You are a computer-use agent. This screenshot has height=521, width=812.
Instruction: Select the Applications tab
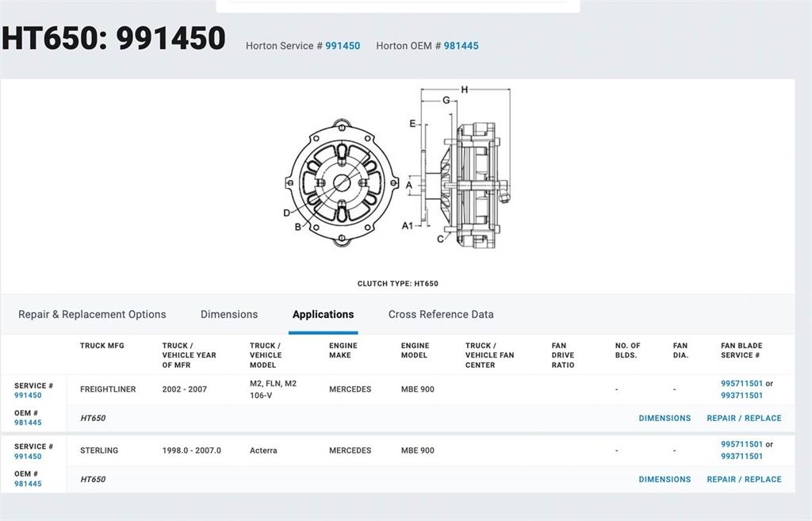click(x=323, y=315)
